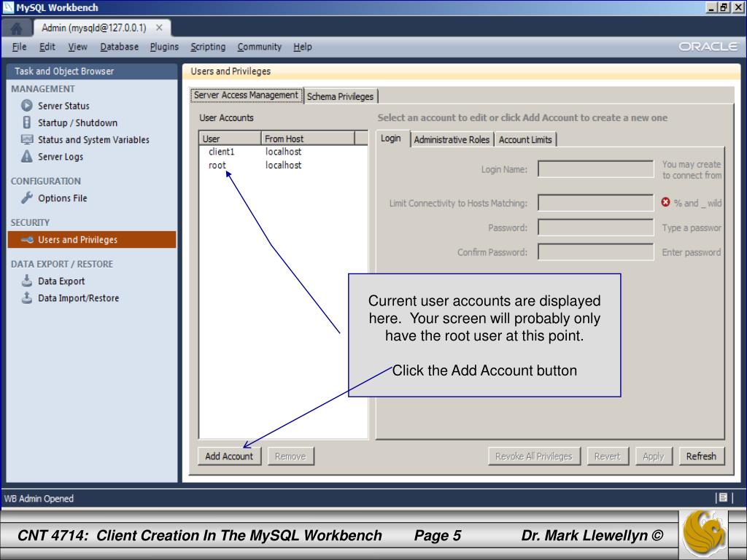Open Server Logs in sidebar
747x560 pixels.
click(61, 157)
